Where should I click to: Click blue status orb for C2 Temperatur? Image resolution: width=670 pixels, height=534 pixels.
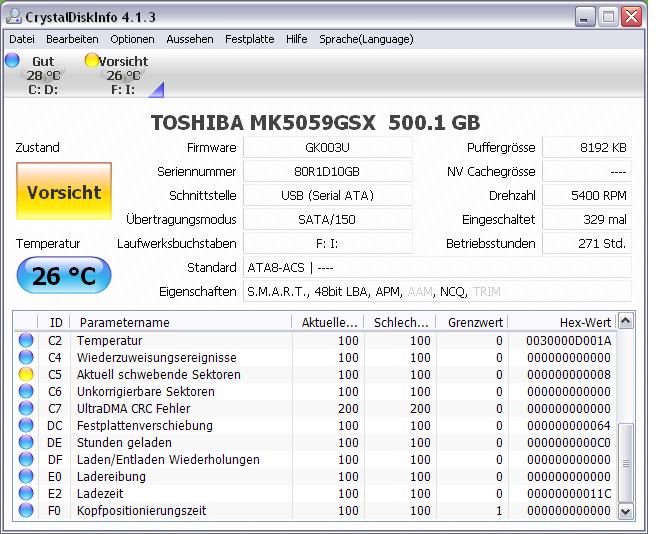click(x=26, y=340)
